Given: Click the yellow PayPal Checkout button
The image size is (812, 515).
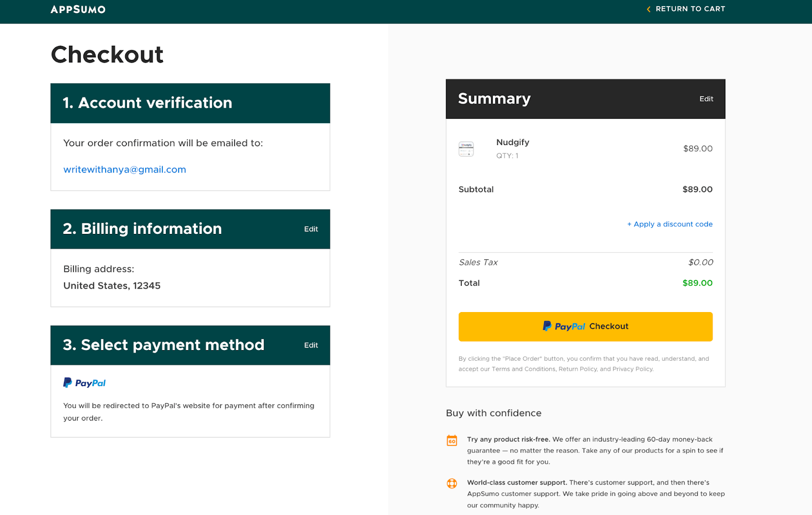Looking at the screenshot, I should click(586, 327).
